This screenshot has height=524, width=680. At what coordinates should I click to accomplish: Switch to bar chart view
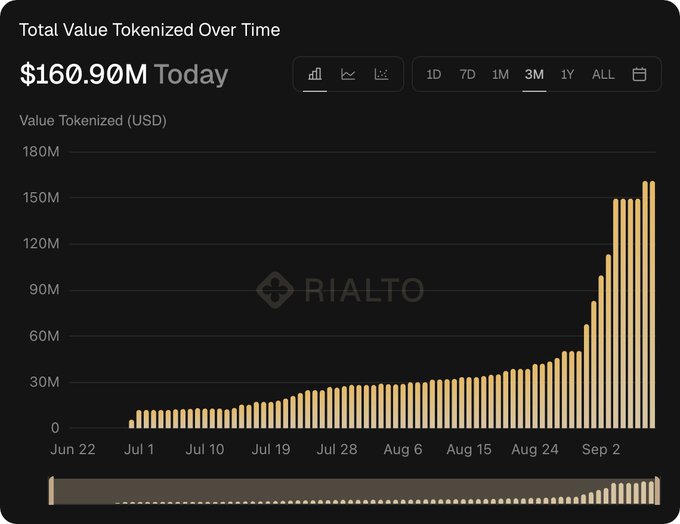(x=315, y=74)
